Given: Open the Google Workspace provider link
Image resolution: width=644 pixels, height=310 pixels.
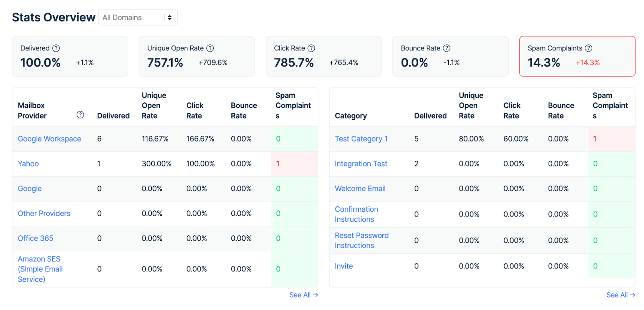Looking at the screenshot, I should pos(49,139).
